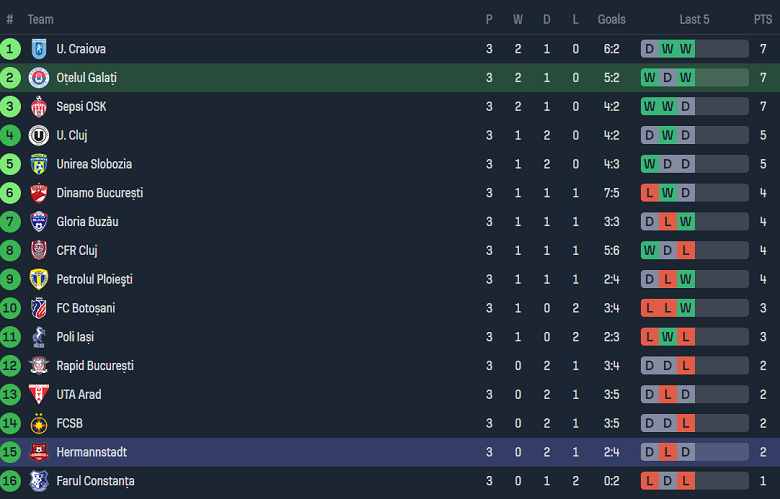Open the Unirea Slobozia team page

pyautogui.click(x=94, y=164)
